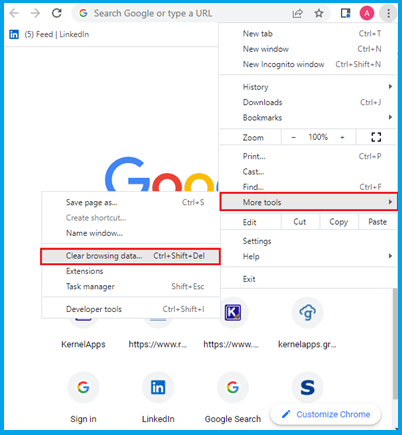This screenshot has width=402, height=435.
Task: Click the LinkedIn bookmark icon in the bookmarks bar
Action: coord(14,34)
